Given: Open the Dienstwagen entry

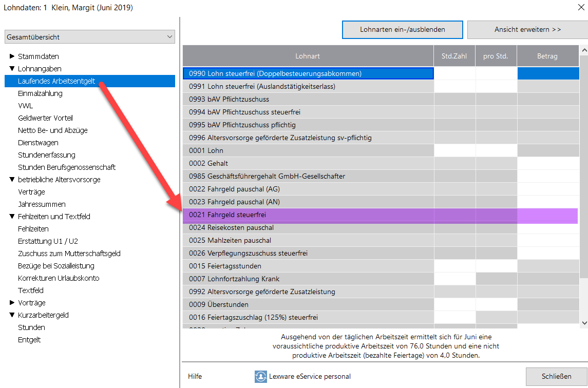Looking at the screenshot, I should click(38, 143).
